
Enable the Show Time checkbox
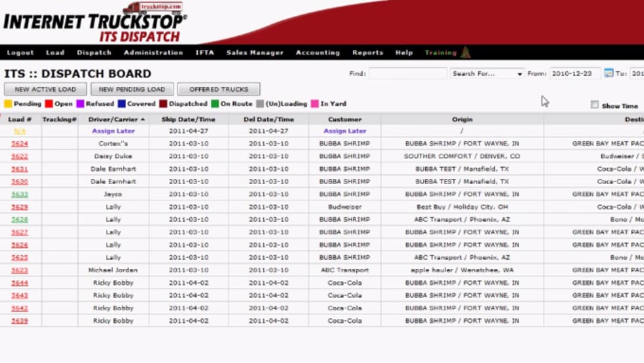click(594, 105)
